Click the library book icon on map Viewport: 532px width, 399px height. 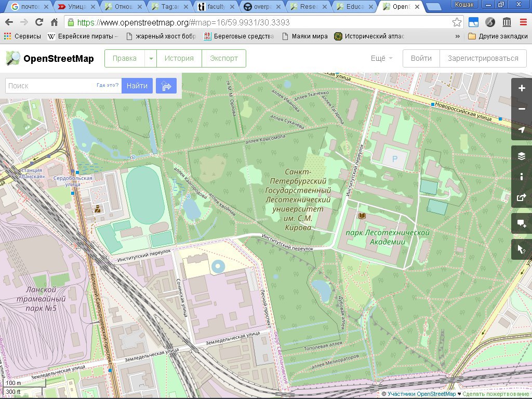(x=362, y=216)
